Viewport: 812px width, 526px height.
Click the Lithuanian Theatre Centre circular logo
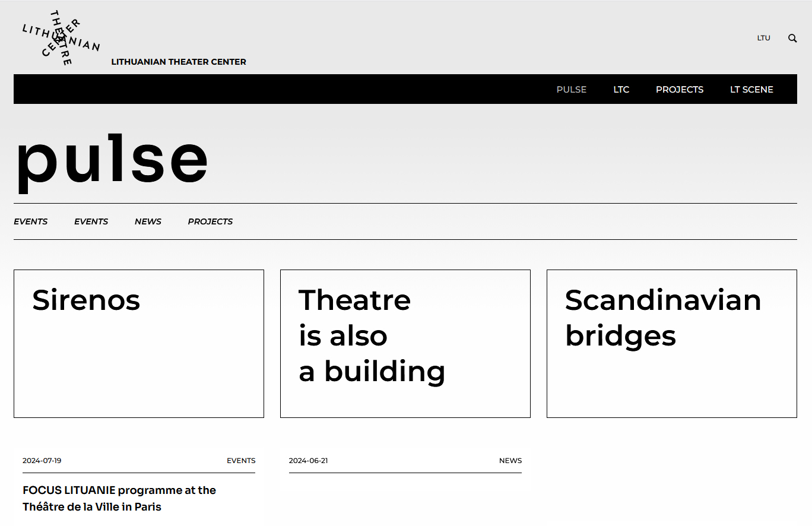click(x=60, y=37)
